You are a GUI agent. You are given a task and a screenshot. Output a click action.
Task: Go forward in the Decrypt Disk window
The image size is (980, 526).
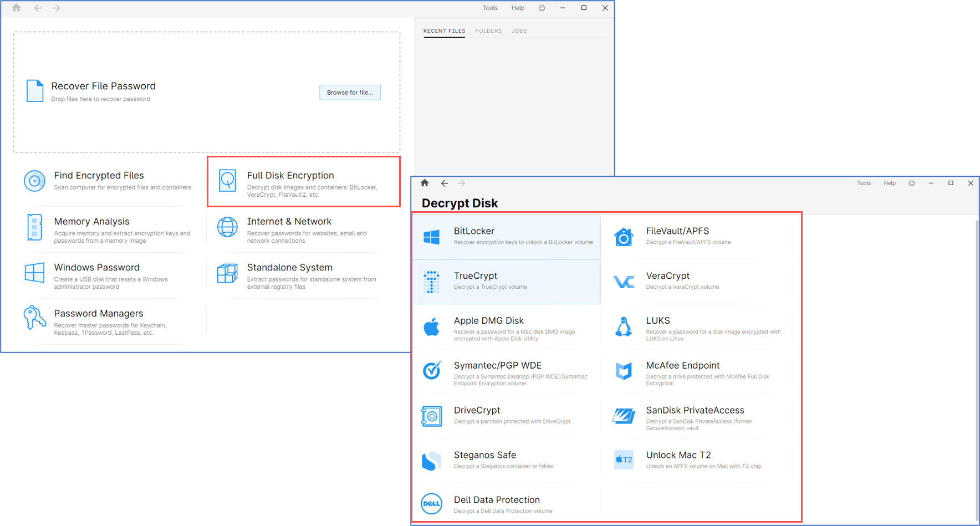pyautogui.click(x=462, y=183)
